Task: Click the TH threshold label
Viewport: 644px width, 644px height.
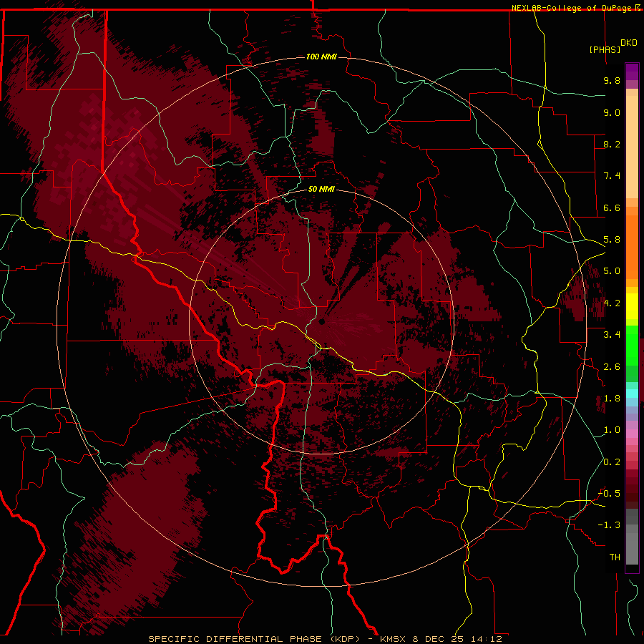Action: tap(615, 557)
